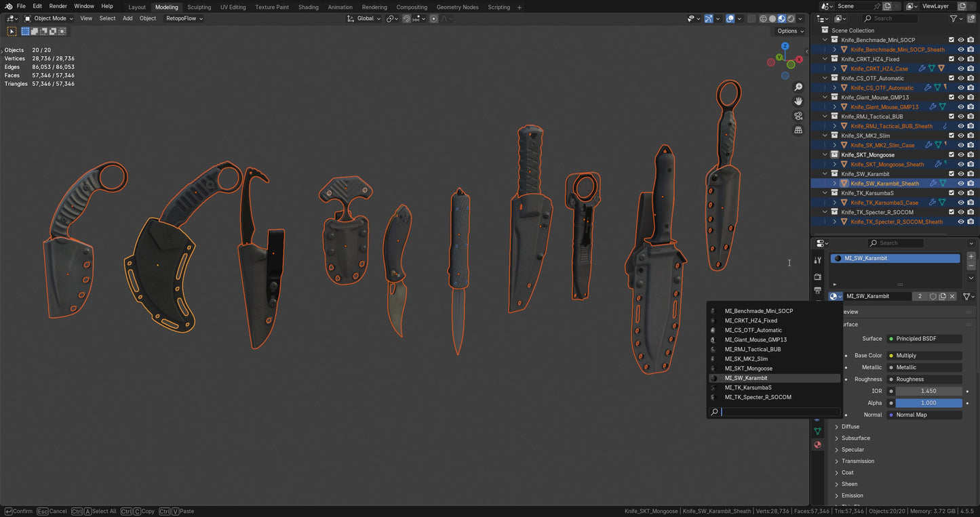Switch to the Shading workspace tab

[x=308, y=7]
